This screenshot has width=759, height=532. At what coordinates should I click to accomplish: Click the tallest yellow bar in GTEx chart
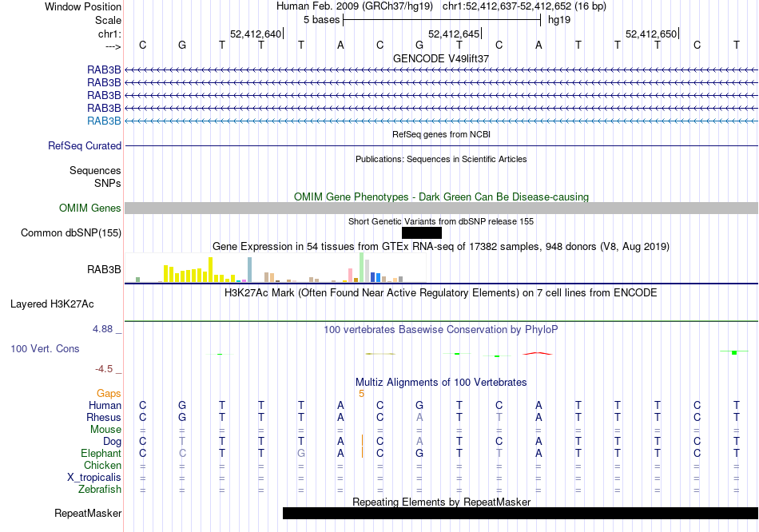click(x=211, y=270)
